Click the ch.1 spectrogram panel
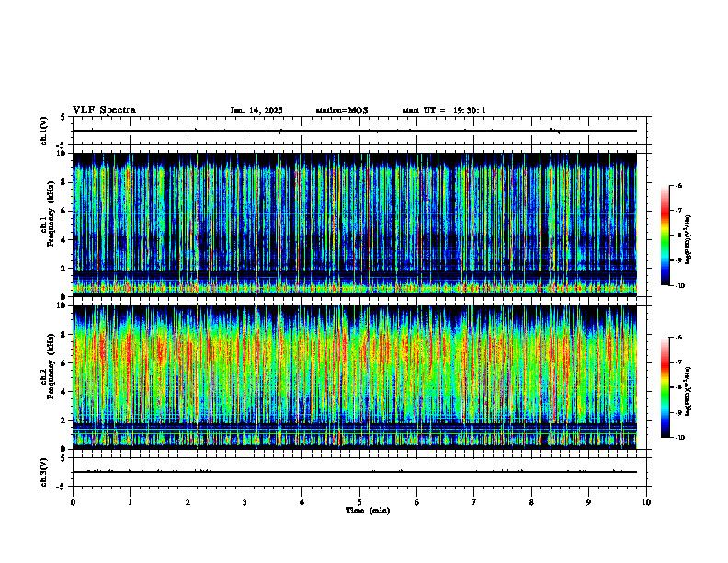Viewport: 728px width, 563px height. [355, 224]
